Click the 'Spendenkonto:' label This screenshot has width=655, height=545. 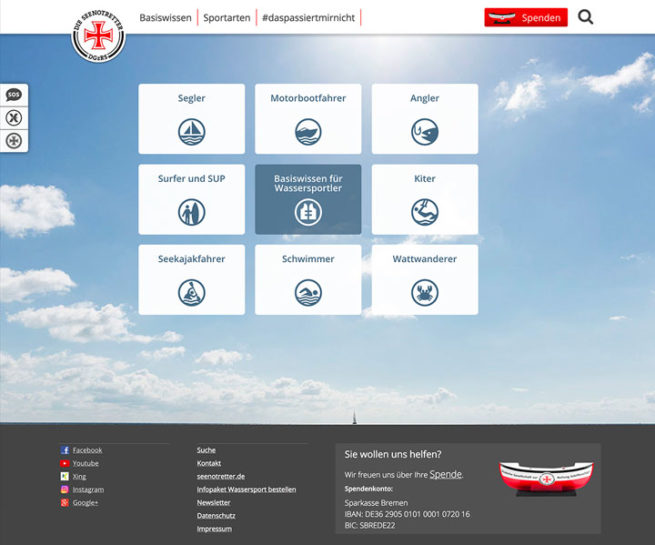368,489
